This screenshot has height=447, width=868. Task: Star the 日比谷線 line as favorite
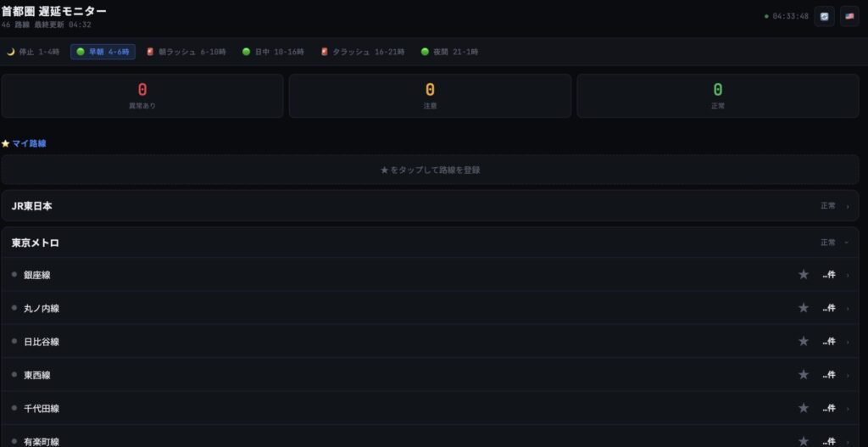[x=804, y=341]
